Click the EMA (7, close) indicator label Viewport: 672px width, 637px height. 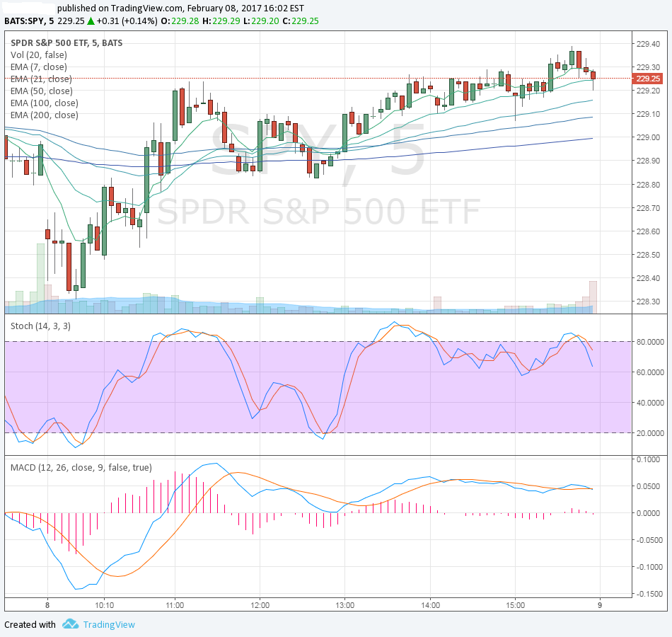tap(39, 67)
